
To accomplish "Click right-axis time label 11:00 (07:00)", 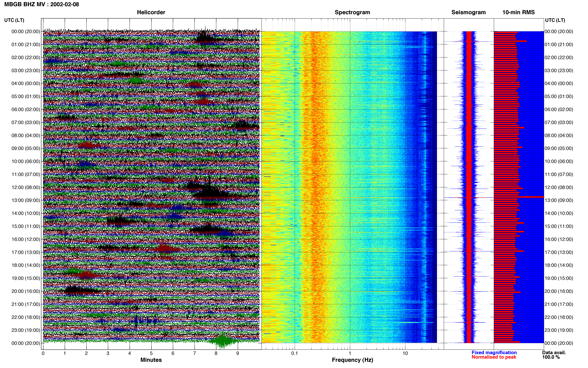I will pos(559,175).
